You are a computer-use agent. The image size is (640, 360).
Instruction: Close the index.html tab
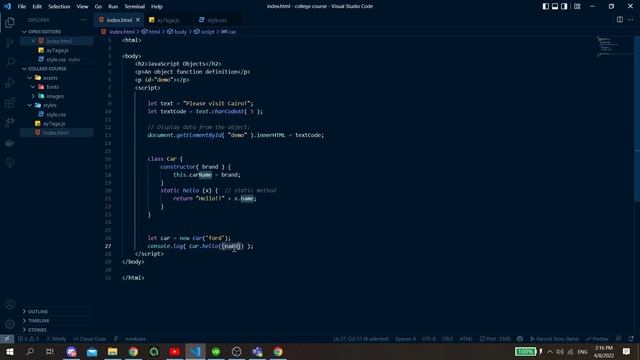(x=138, y=20)
